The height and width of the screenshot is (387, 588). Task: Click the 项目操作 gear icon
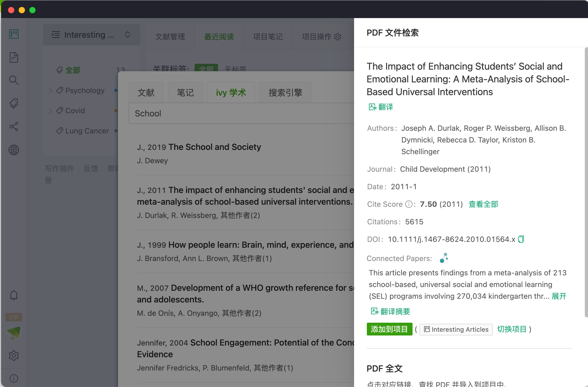click(x=338, y=37)
